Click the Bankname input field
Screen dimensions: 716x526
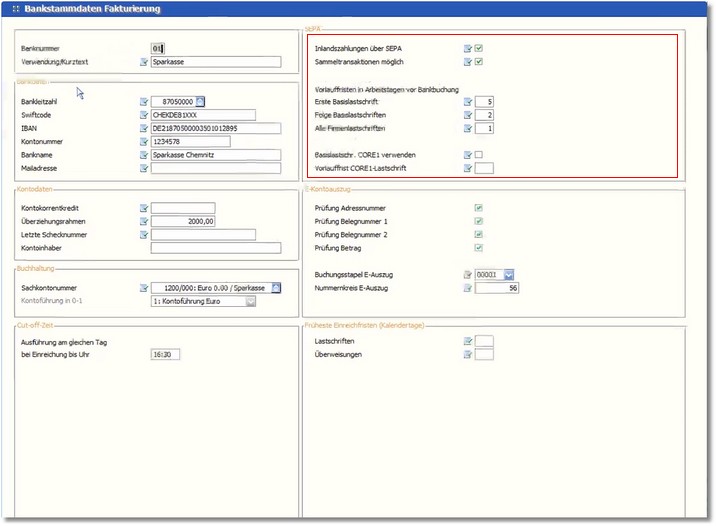[201, 154]
